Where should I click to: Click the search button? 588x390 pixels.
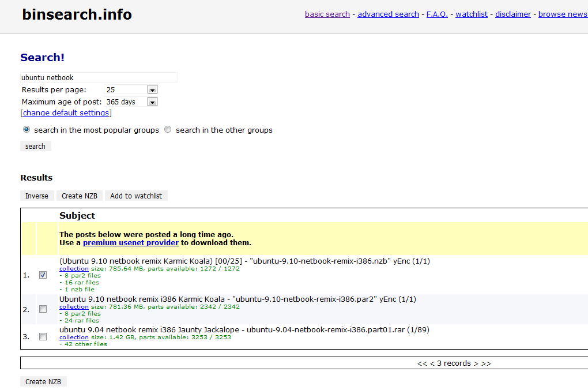[35, 146]
